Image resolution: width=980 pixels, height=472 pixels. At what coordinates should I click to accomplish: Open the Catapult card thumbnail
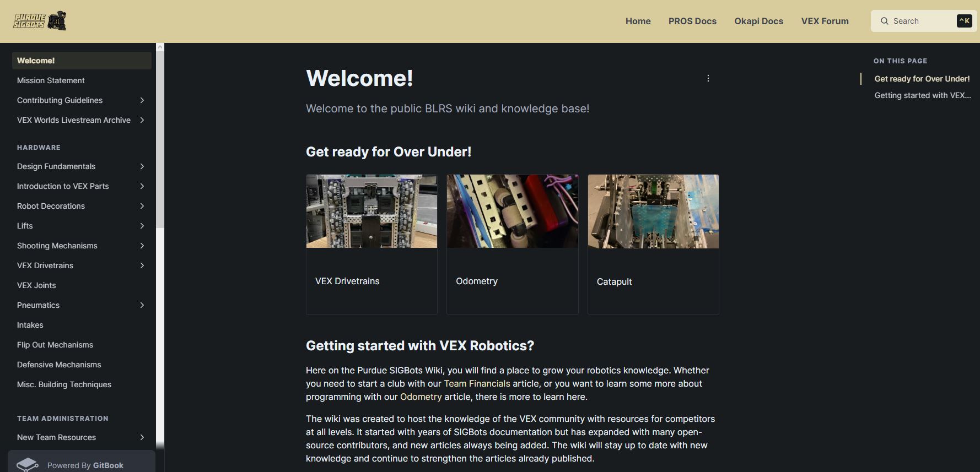[x=653, y=211]
